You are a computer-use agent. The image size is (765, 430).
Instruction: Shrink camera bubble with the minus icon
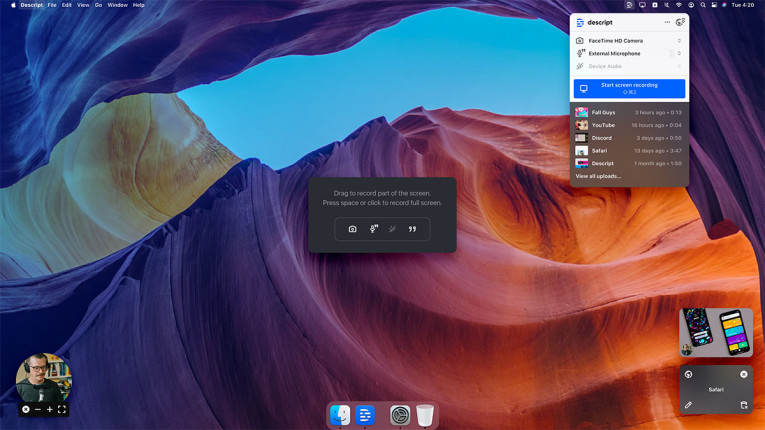[x=38, y=409]
